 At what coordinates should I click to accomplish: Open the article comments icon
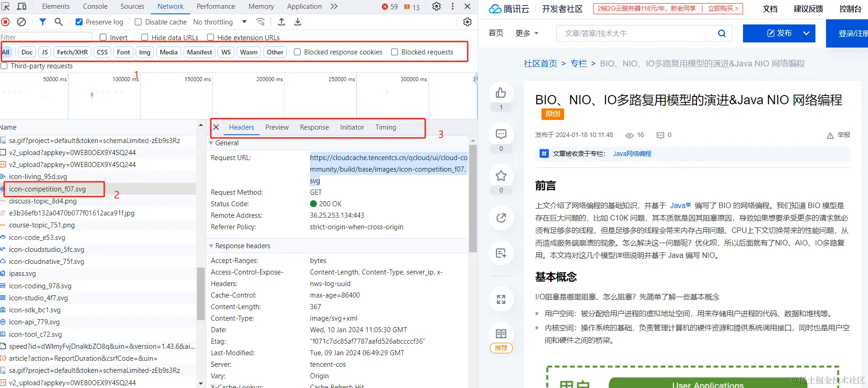pos(501,134)
